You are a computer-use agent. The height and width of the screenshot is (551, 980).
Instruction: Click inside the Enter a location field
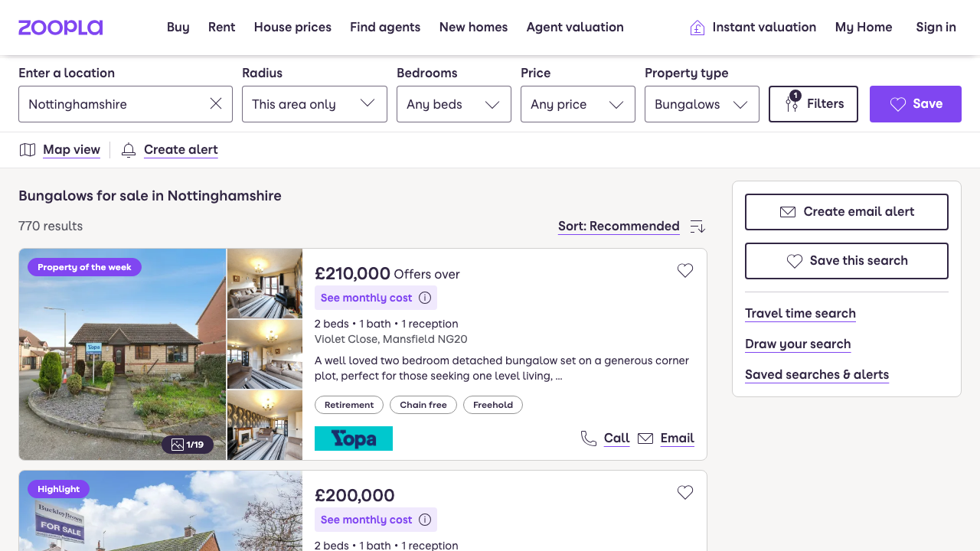(x=115, y=103)
